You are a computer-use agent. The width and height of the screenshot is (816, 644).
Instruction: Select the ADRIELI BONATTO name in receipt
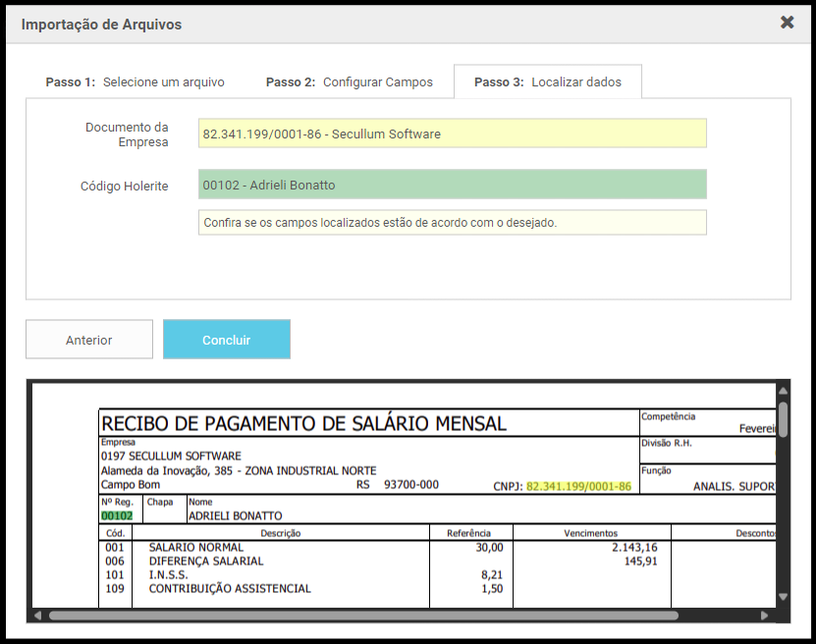(x=235, y=515)
